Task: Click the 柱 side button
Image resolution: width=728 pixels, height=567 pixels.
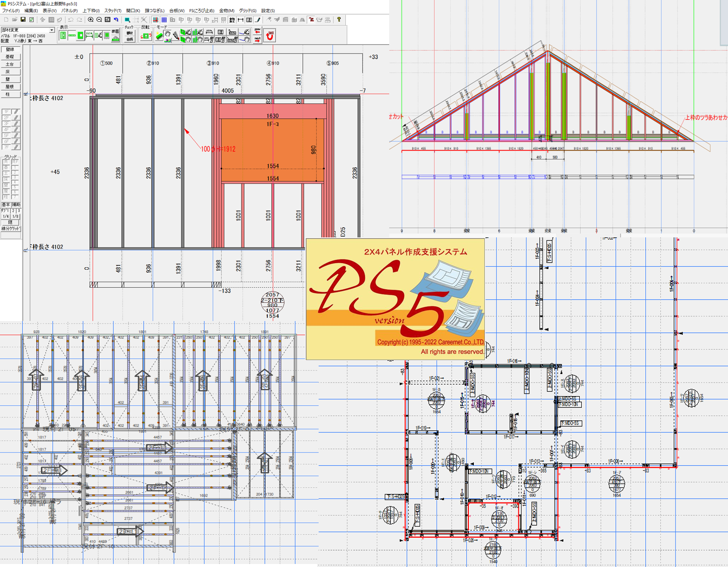Action: [x=10, y=94]
